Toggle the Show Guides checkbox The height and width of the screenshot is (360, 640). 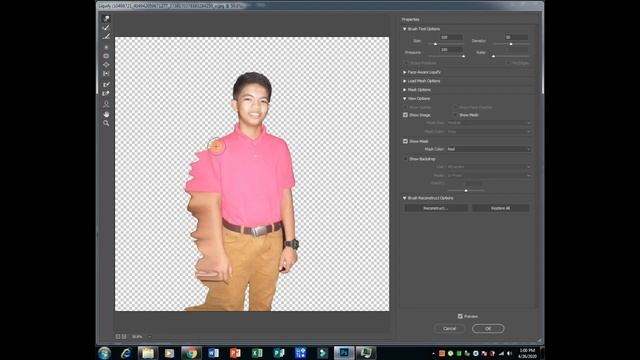(x=405, y=107)
